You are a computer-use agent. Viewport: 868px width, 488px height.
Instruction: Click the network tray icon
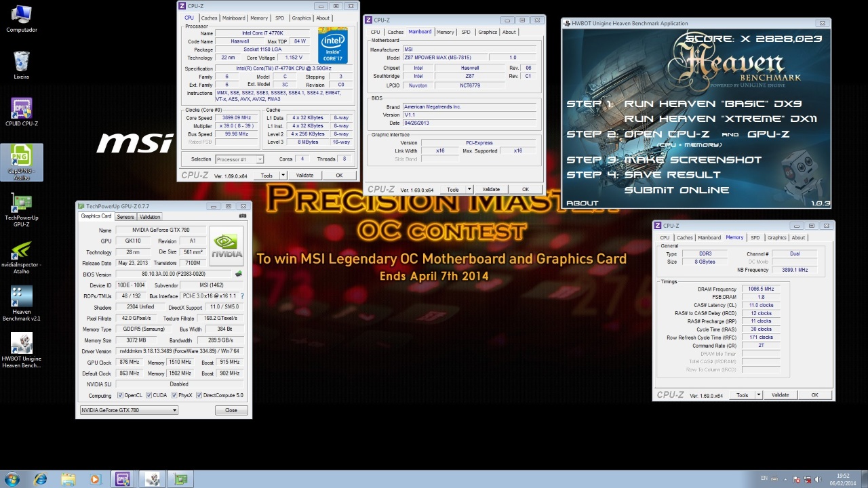pos(807,479)
